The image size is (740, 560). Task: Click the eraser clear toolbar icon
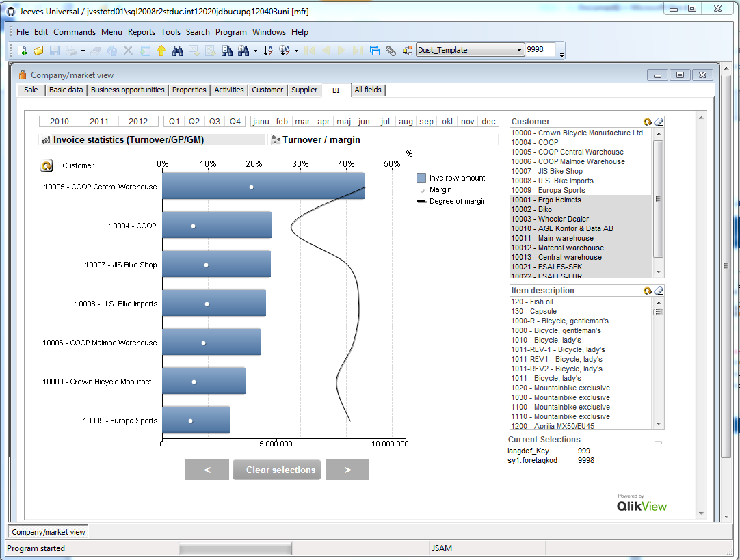96,51
